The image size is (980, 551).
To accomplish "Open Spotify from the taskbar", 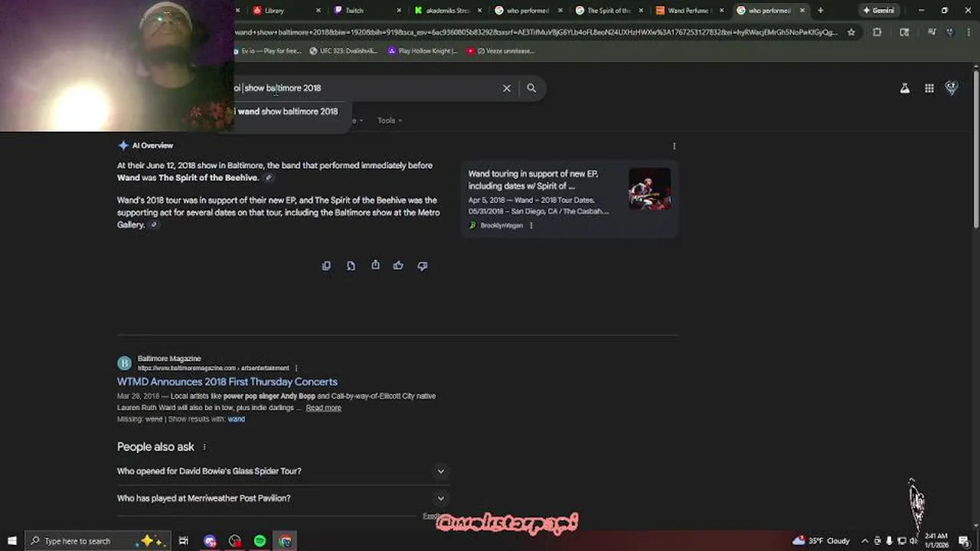I will [x=260, y=541].
